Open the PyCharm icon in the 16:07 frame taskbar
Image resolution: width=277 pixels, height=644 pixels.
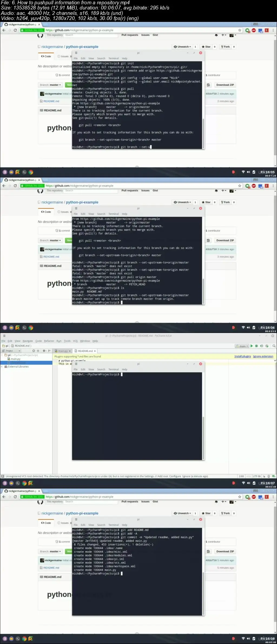(31, 483)
